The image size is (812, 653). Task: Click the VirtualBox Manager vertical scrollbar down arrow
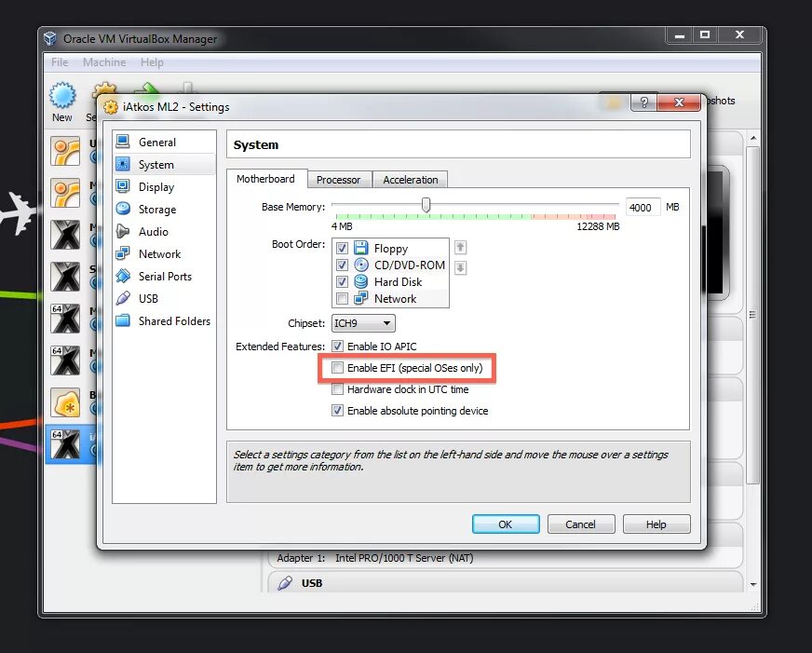point(753,585)
